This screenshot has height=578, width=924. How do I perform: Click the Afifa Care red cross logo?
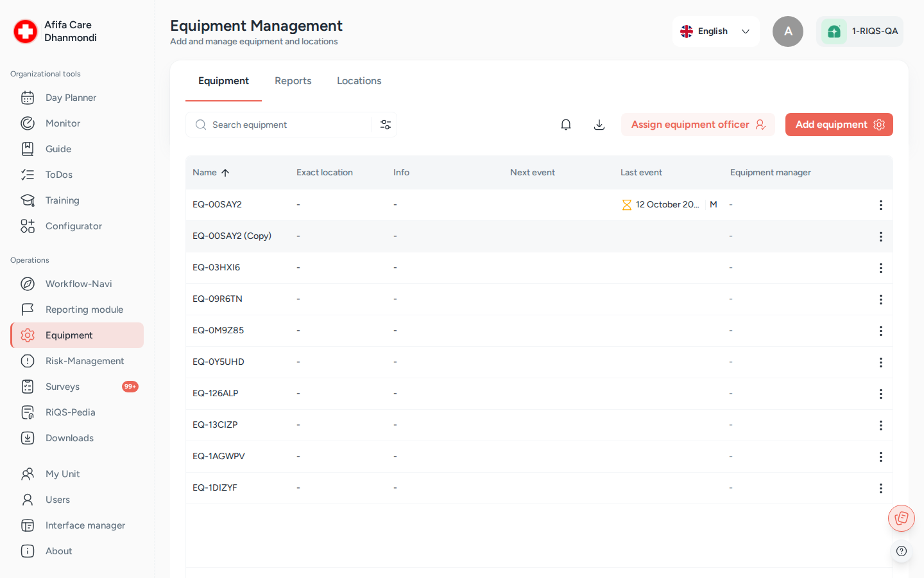(26, 31)
